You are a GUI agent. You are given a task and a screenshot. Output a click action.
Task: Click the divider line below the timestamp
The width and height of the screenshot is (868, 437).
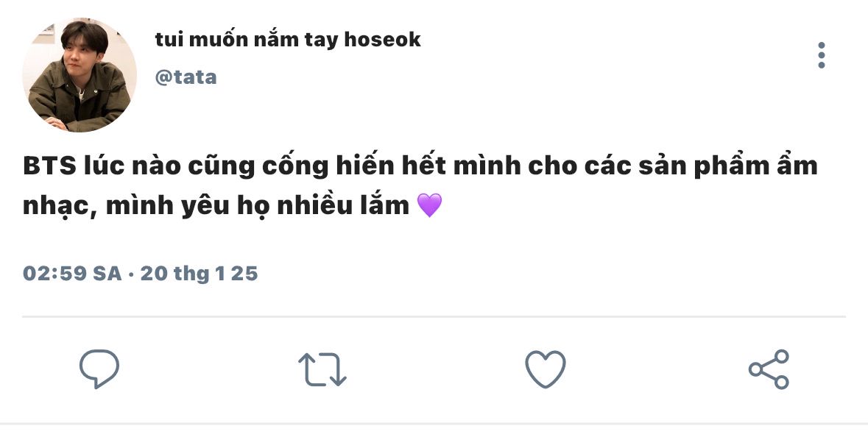[434, 317]
